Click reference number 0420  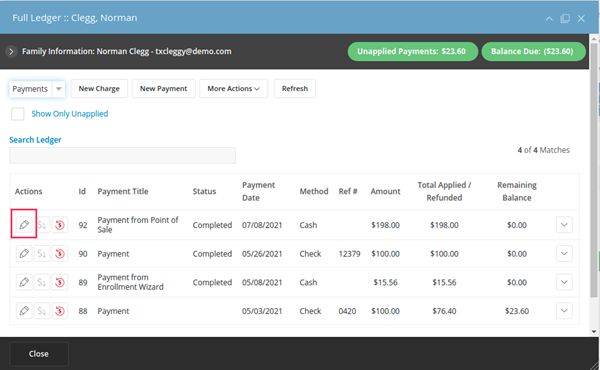pyautogui.click(x=347, y=311)
